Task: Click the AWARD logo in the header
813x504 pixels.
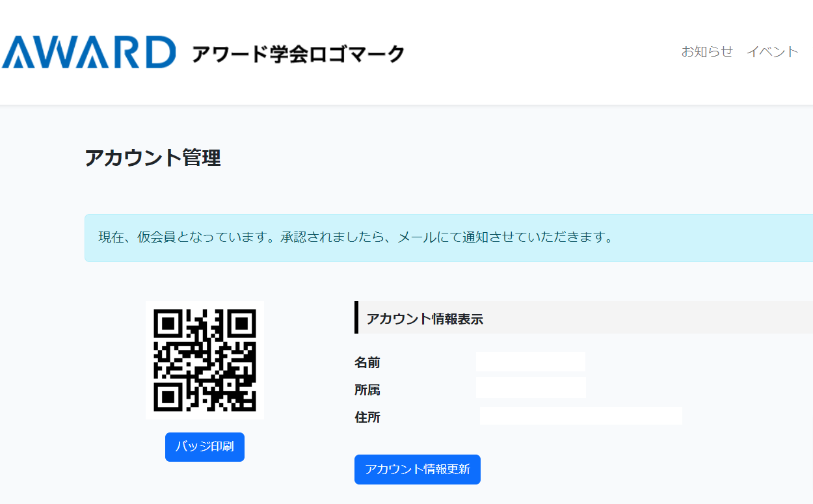Action: click(x=88, y=52)
